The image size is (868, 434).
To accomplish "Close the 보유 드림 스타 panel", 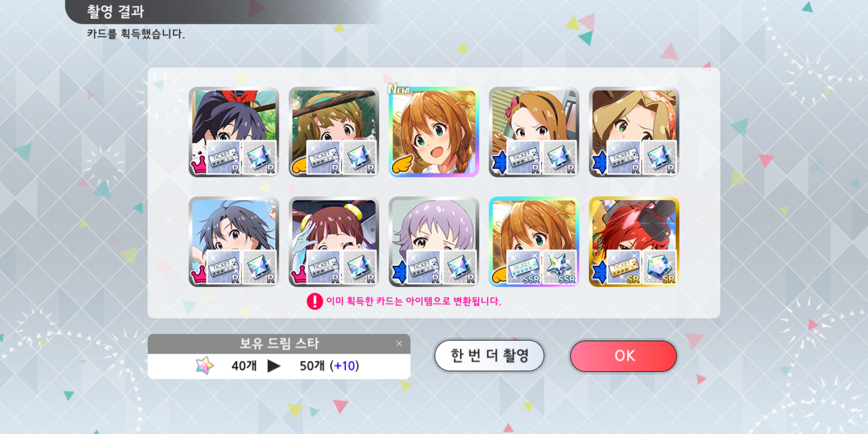I will click(x=399, y=344).
